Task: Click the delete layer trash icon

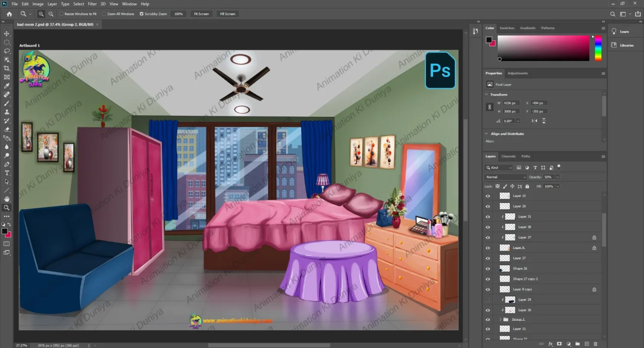Action: pos(595,344)
